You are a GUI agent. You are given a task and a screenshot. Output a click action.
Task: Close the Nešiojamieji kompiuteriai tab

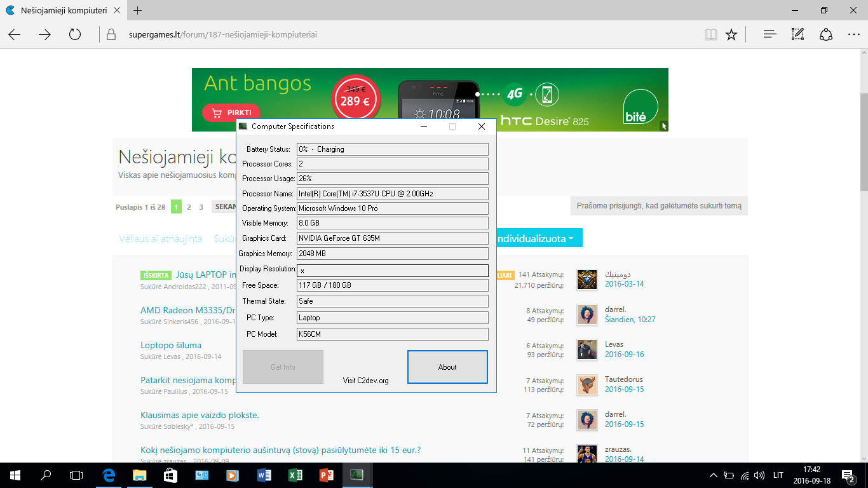118,10
